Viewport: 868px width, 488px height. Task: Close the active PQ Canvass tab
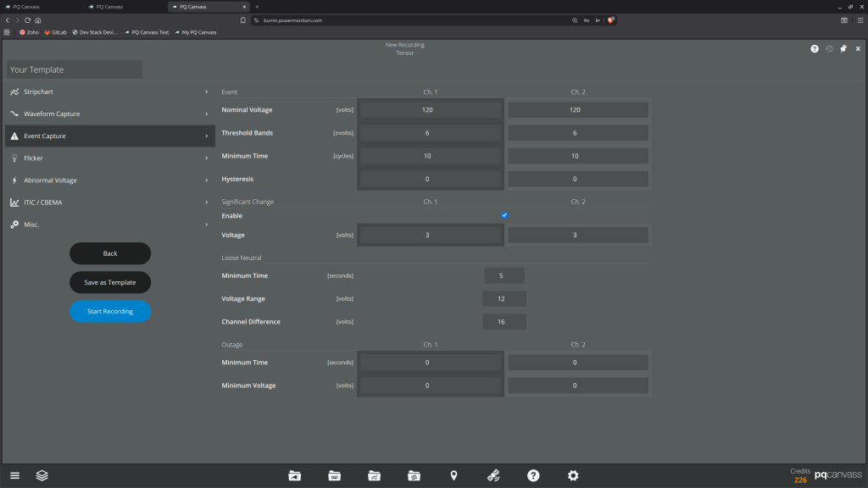[x=244, y=7]
